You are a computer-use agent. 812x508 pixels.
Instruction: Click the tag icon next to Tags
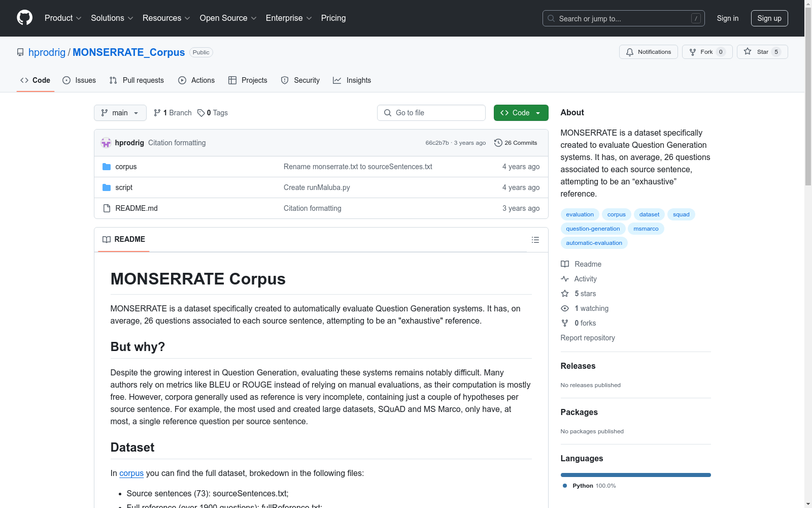tap(201, 113)
